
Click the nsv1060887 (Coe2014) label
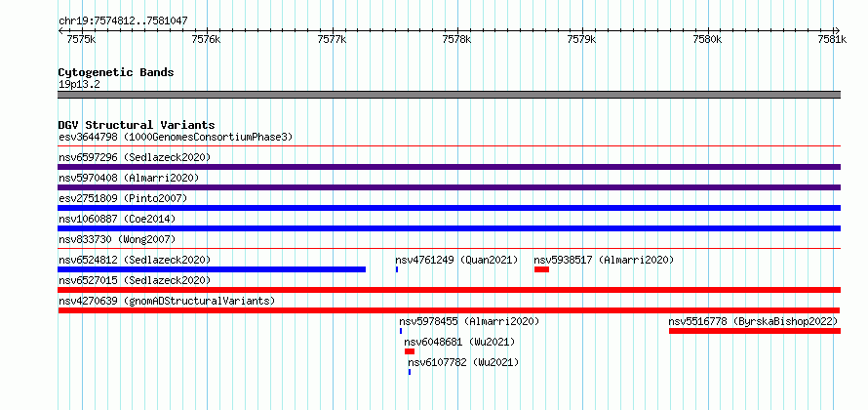117,219
